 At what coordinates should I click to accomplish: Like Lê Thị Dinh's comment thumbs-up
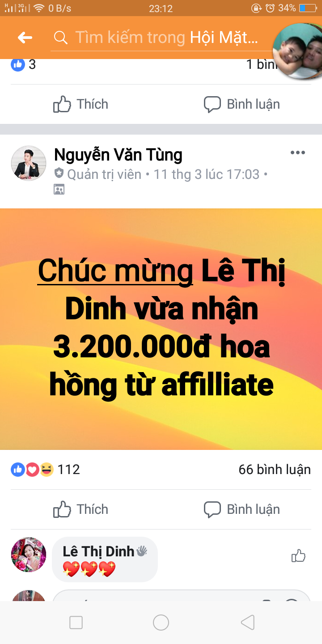tap(298, 556)
